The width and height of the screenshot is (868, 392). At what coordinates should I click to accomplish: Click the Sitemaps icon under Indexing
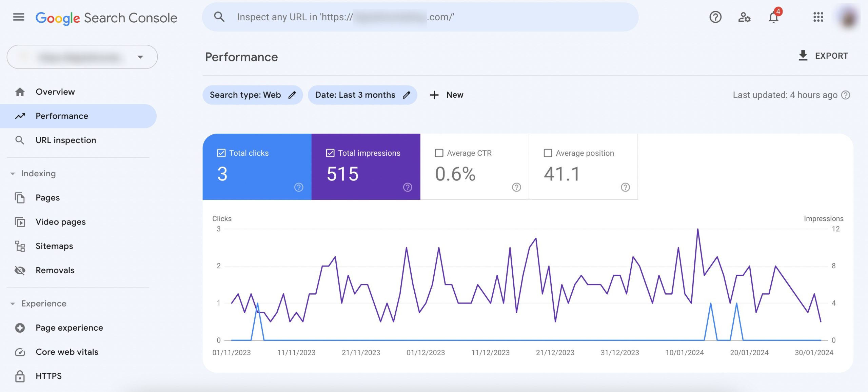[19, 246]
